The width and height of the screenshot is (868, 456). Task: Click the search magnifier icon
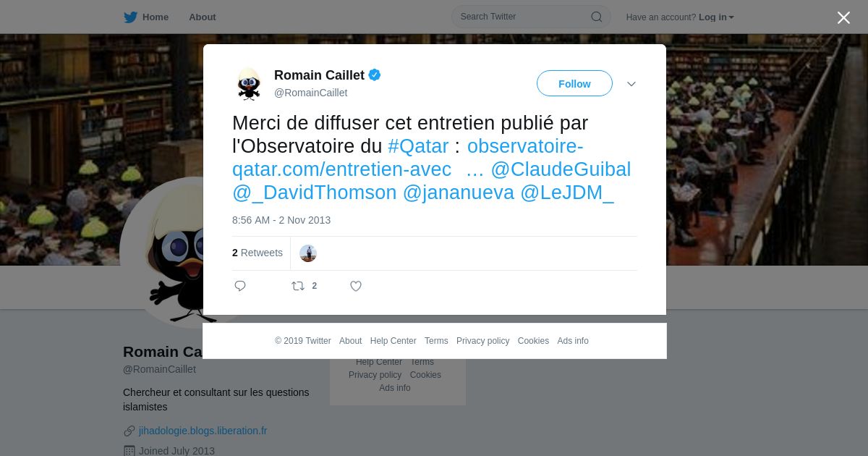(597, 17)
